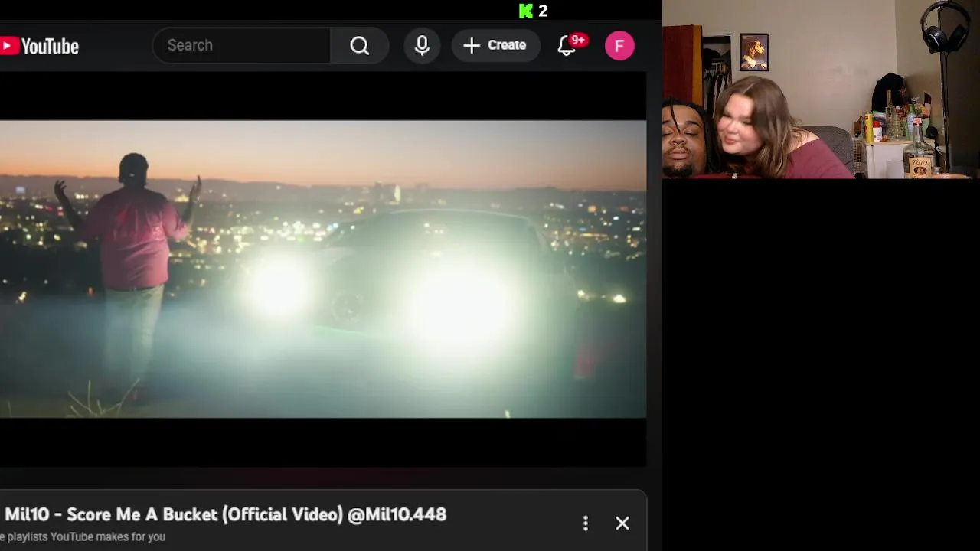This screenshot has width=980, height=551.
Task: Click into the YouTube Search field
Action: 241,45
